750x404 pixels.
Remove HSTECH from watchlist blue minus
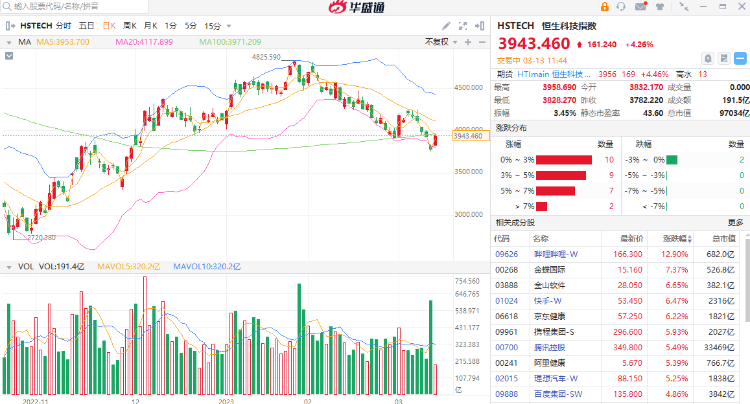(740, 58)
